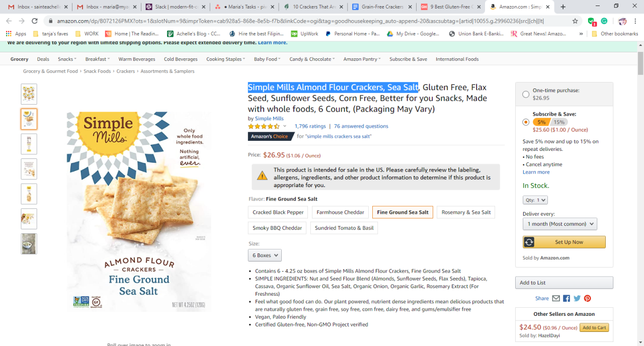Viewport: 644px width, 346px height.
Task: Click the Set Up Now button
Action: pos(564,242)
